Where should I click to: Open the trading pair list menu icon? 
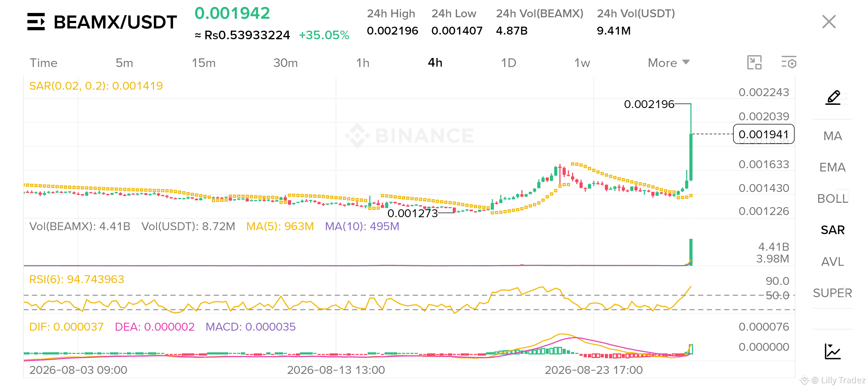(36, 22)
